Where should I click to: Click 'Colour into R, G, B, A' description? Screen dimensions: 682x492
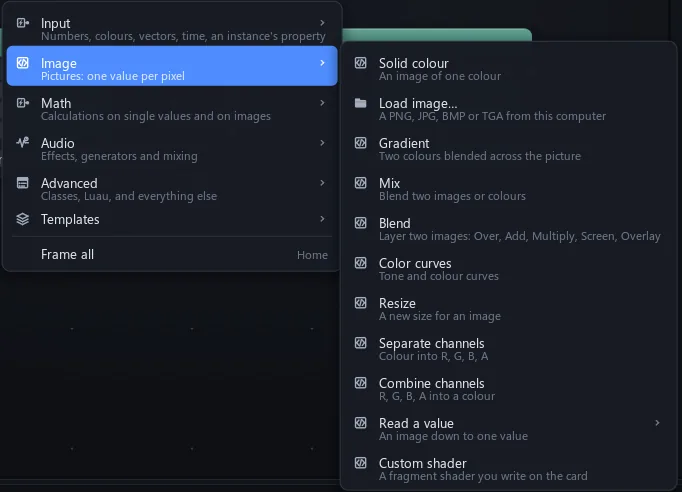click(x=434, y=356)
